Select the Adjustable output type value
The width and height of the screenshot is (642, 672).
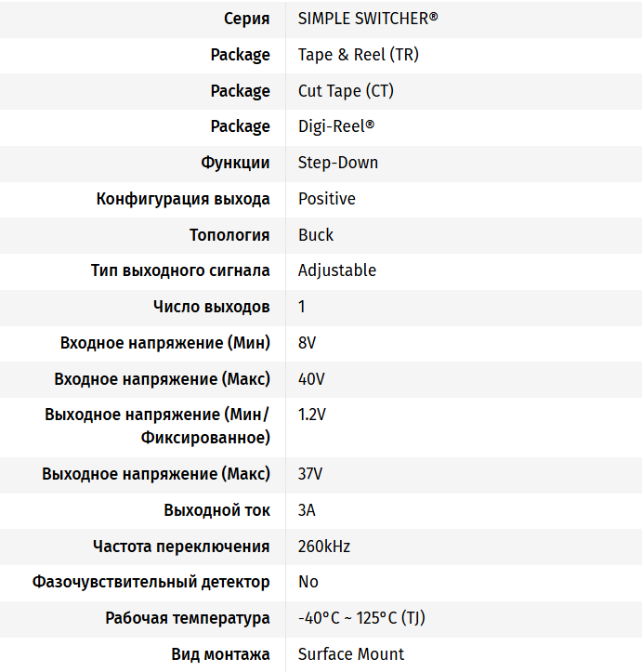click(336, 270)
